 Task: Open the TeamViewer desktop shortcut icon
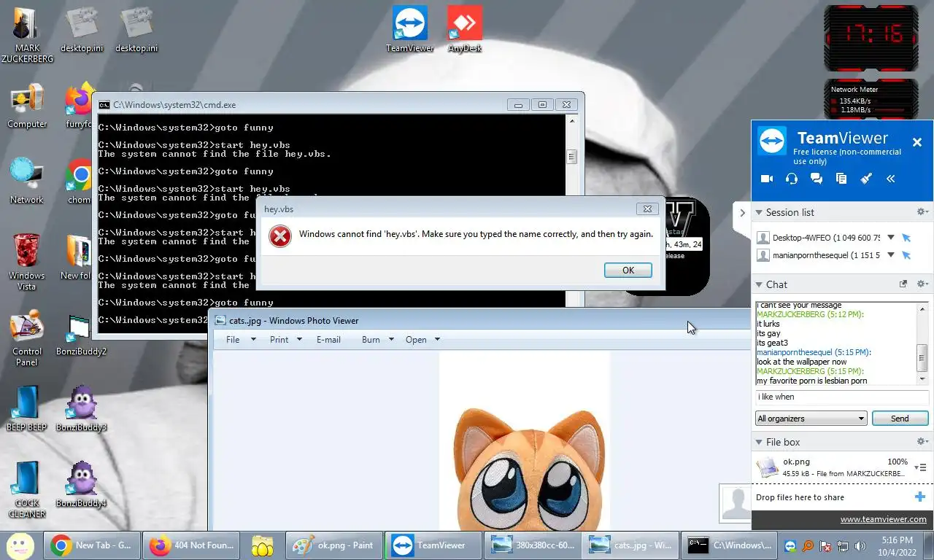(409, 29)
